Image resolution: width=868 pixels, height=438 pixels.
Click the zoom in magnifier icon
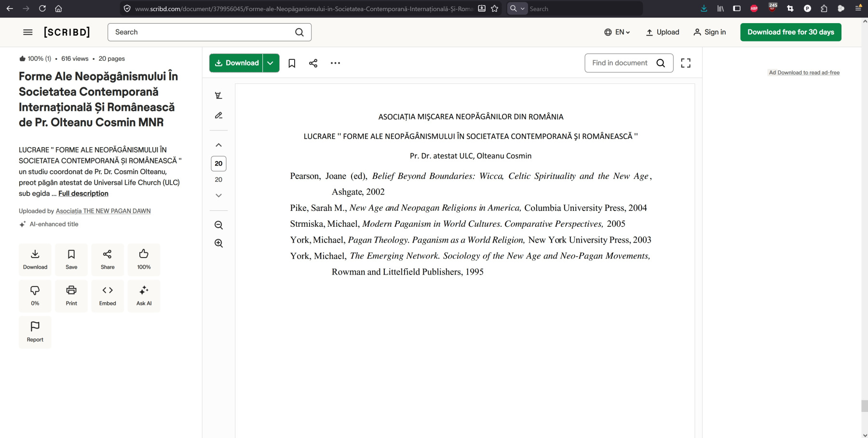pyautogui.click(x=218, y=243)
